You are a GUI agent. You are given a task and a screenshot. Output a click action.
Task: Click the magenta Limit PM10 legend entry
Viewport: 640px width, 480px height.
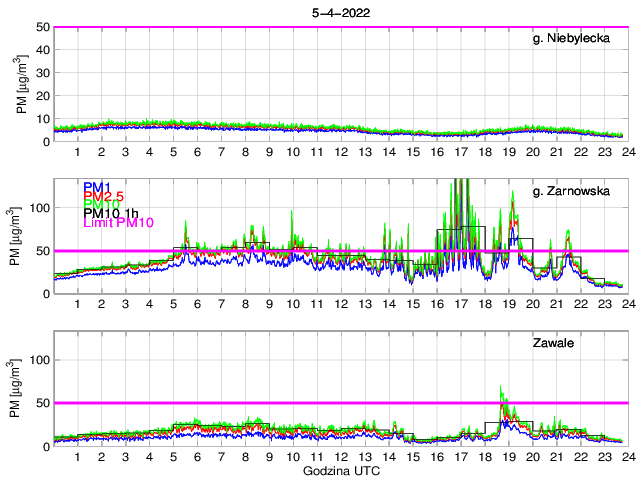click(x=116, y=223)
